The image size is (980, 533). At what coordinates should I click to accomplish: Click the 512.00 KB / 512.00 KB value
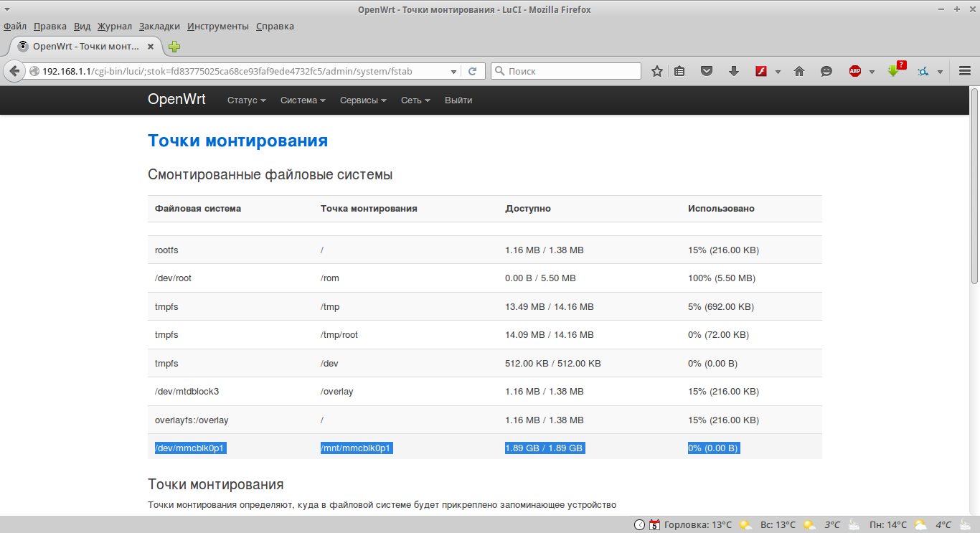[553, 364]
